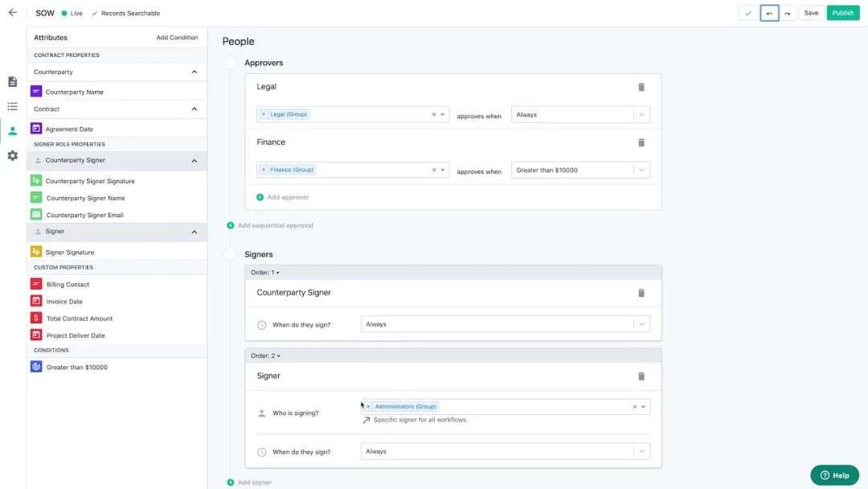The image size is (868, 489).
Task: Delete the Legal approver with trash icon
Action: pyautogui.click(x=641, y=87)
